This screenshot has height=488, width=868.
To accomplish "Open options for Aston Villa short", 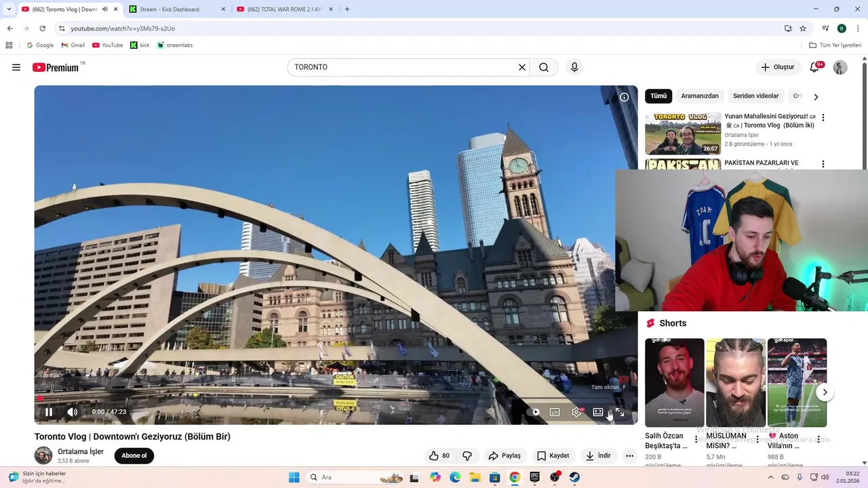I will tap(818, 439).
